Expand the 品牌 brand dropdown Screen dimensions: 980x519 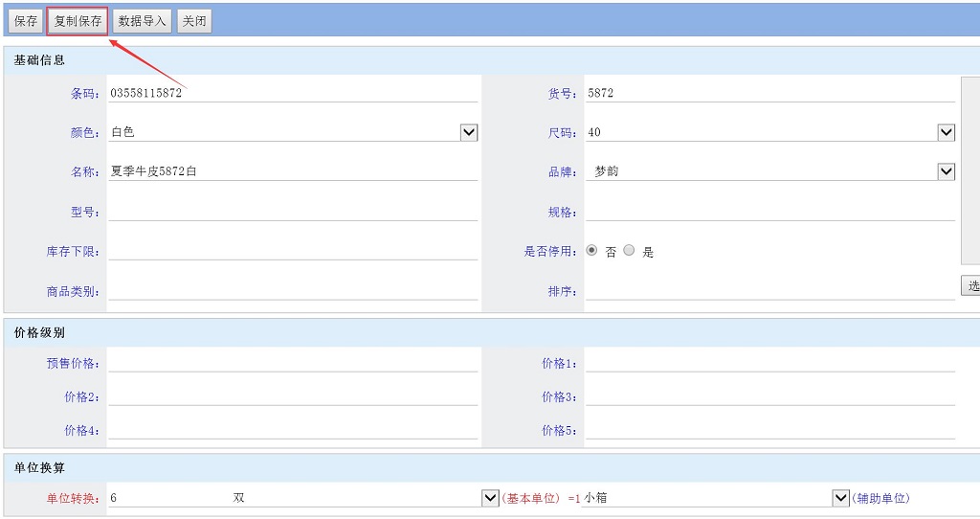pos(946,171)
